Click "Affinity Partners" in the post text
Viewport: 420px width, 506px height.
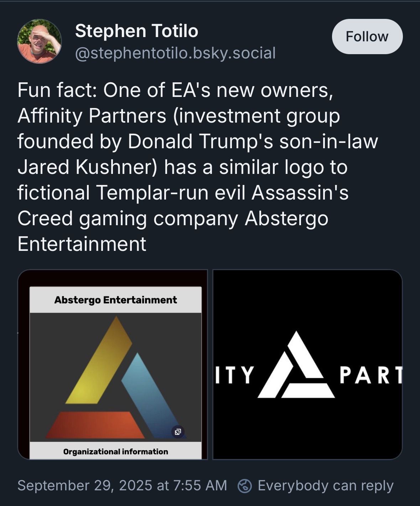(x=92, y=115)
